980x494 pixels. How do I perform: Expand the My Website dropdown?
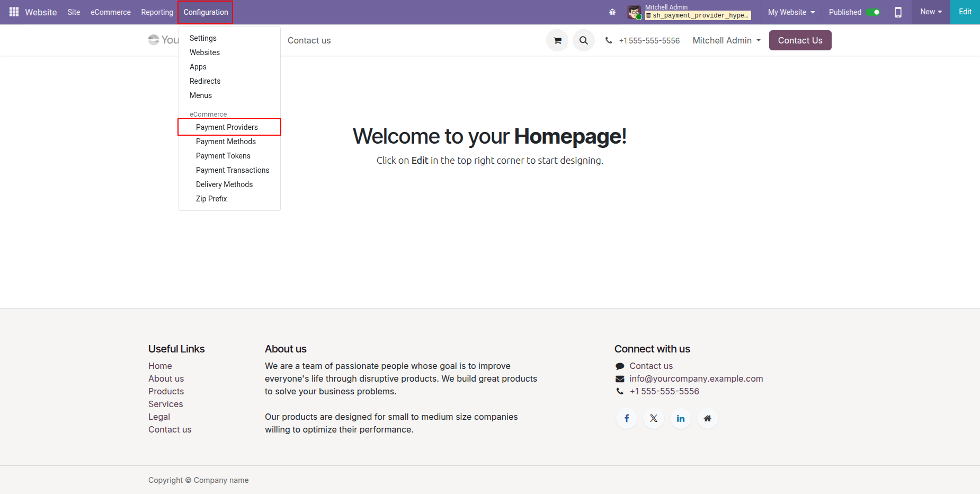point(791,12)
